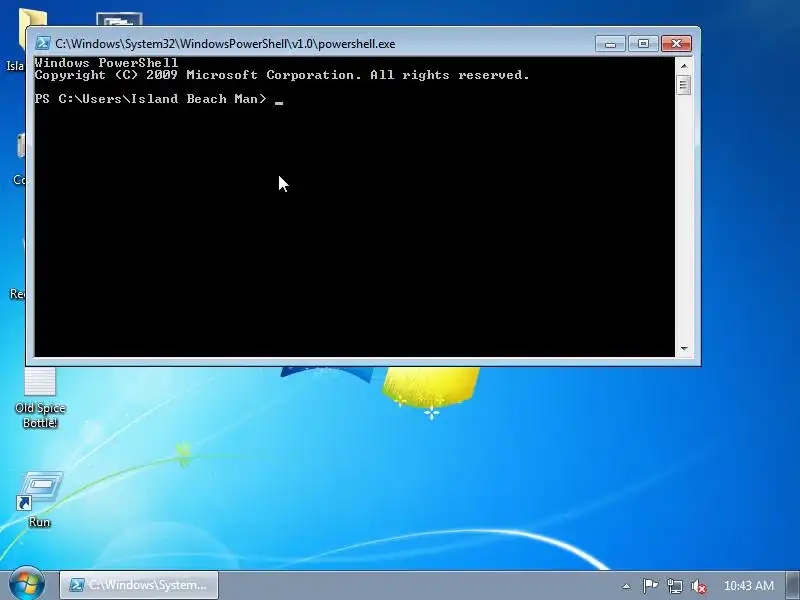Screen dimensions: 800x600
Task: Open the Windows Start orb
Action: [x=26, y=585]
